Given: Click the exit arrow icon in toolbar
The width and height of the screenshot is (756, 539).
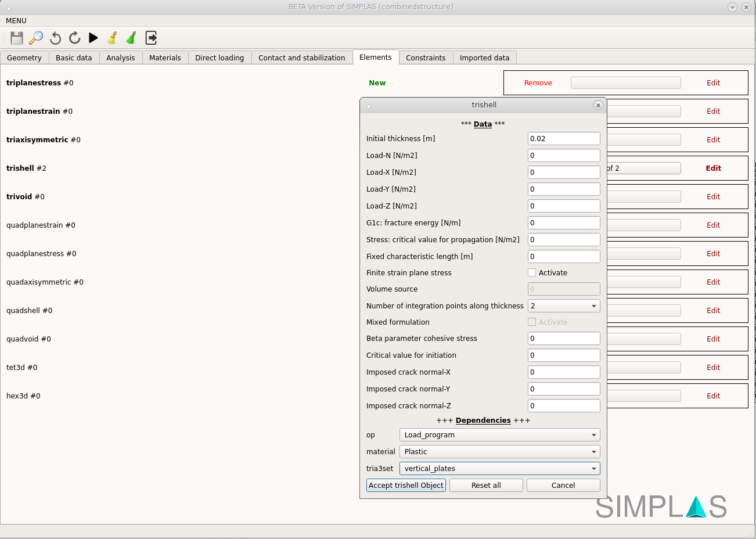Looking at the screenshot, I should tap(151, 38).
